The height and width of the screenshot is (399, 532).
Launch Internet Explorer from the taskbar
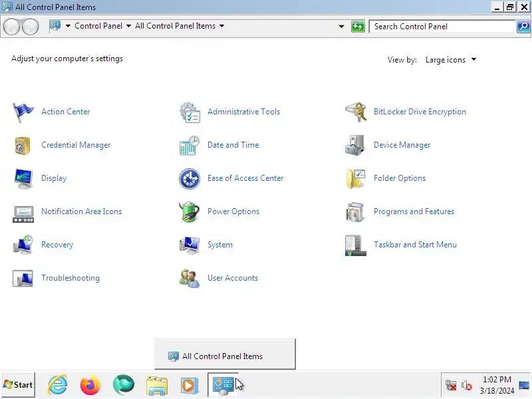pyautogui.click(x=58, y=385)
